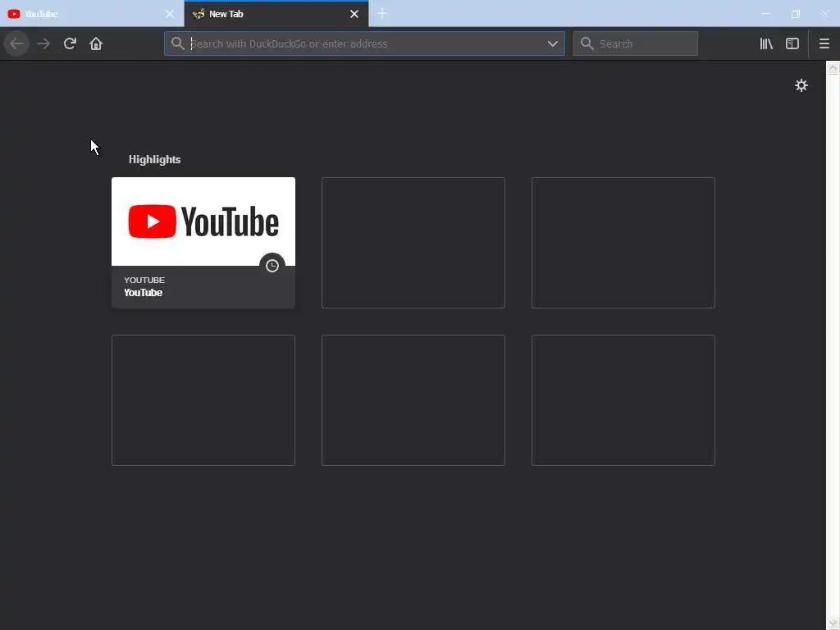Click the YouTube title link in Highlights

143,293
